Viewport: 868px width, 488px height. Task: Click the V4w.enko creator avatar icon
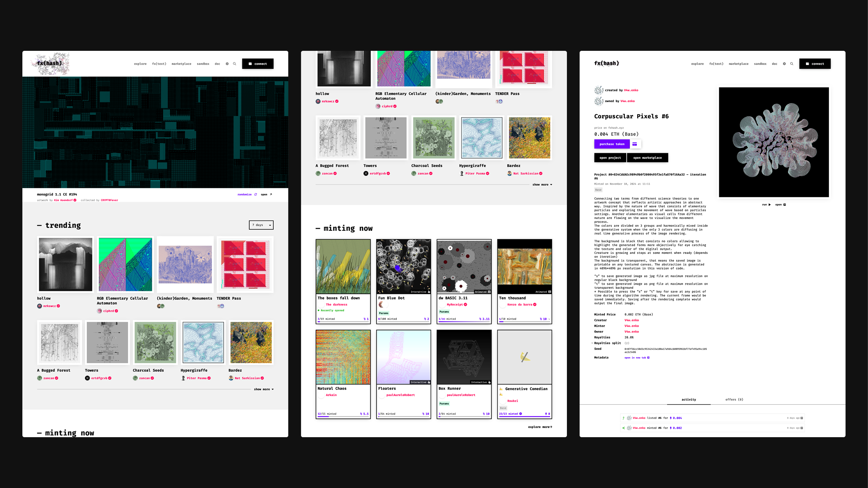point(598,90)
